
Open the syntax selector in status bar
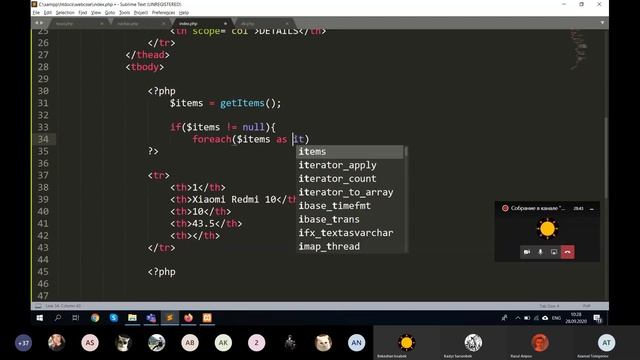tap(587, 306)
